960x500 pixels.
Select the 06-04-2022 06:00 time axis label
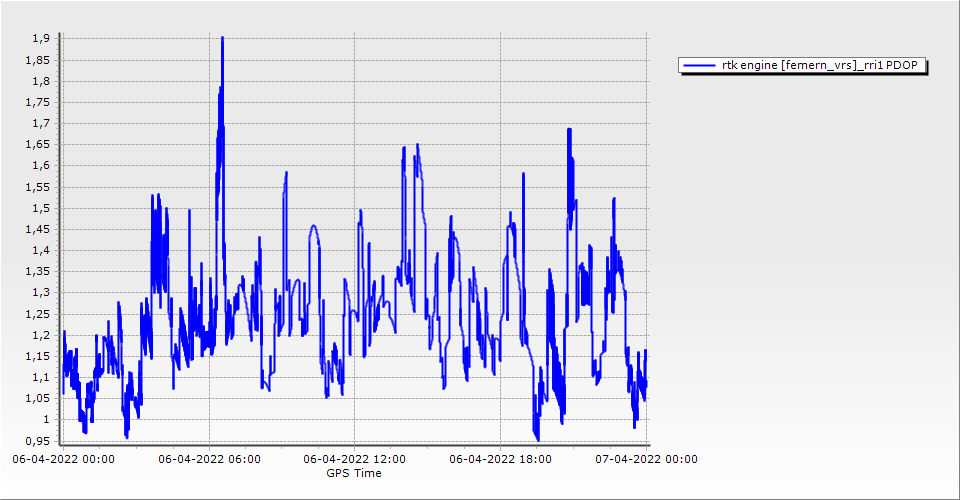pyautogui.click(x=210, y=459)
